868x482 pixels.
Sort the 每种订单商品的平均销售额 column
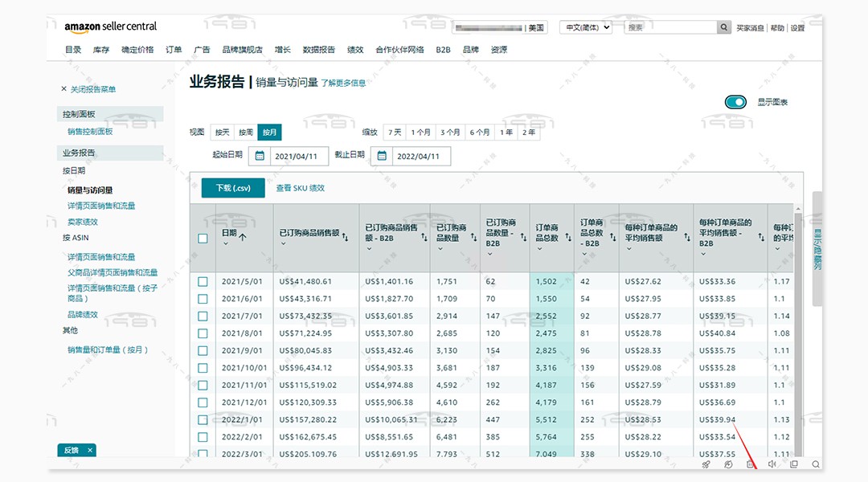pyautogui.click(x=687, y=237)
